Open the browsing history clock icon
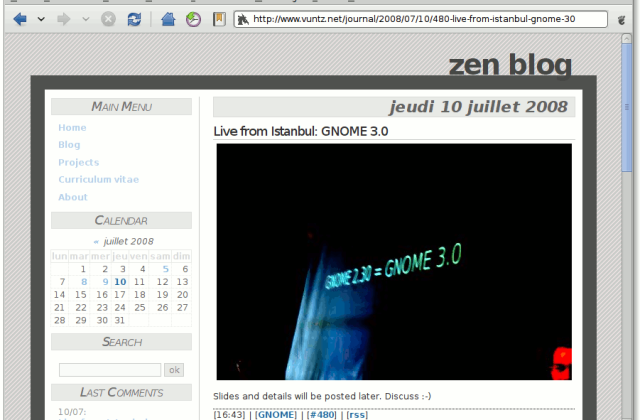 pos(193,19)
